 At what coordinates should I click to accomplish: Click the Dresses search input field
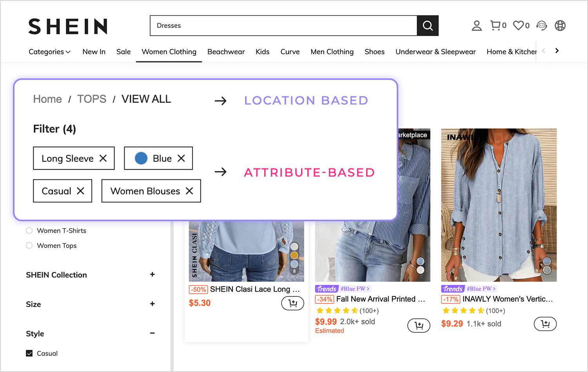tap(283, 25)
